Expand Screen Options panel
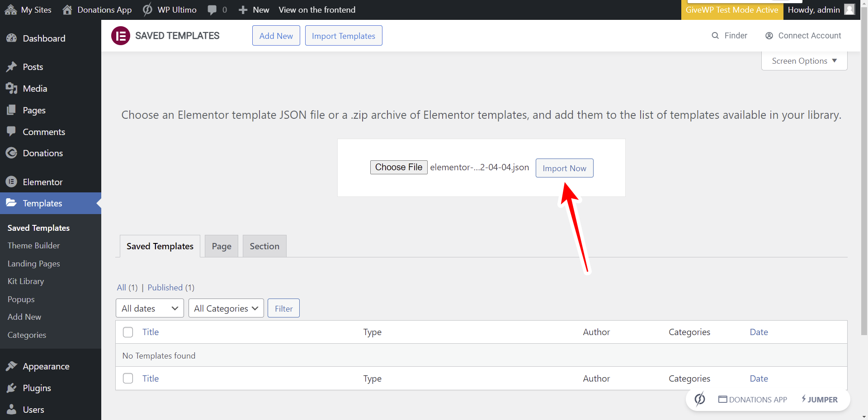 tap(804, 61)
